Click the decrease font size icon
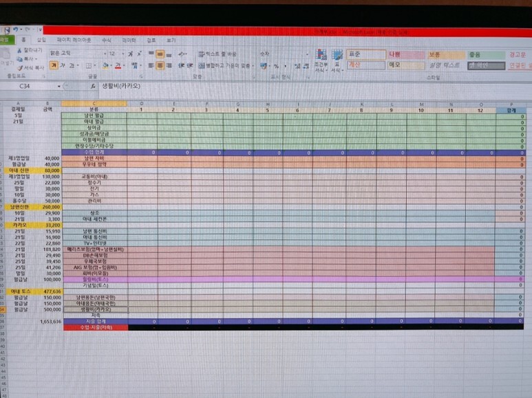532x398 pixels. 140,54
